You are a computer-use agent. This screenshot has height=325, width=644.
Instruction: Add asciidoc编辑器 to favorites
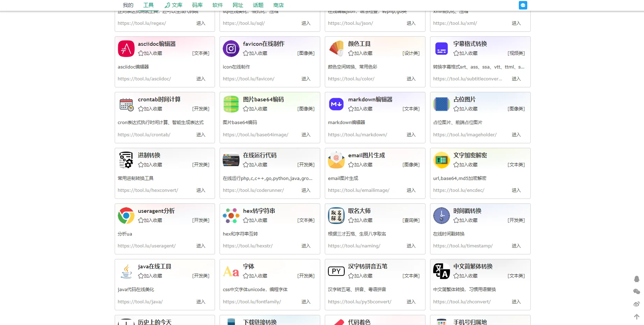tap(150, 53)
